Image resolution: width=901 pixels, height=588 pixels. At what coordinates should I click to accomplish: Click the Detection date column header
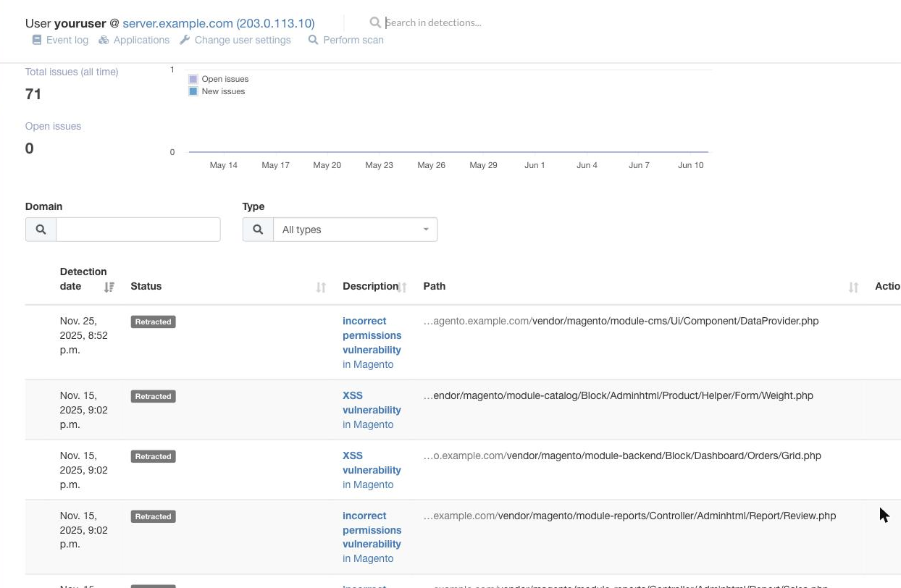(x=83, y=279)
